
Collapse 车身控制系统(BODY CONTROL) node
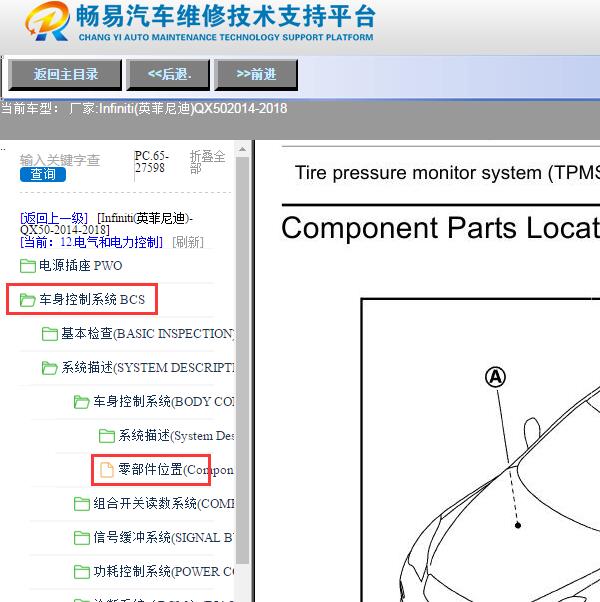[164, 402]
